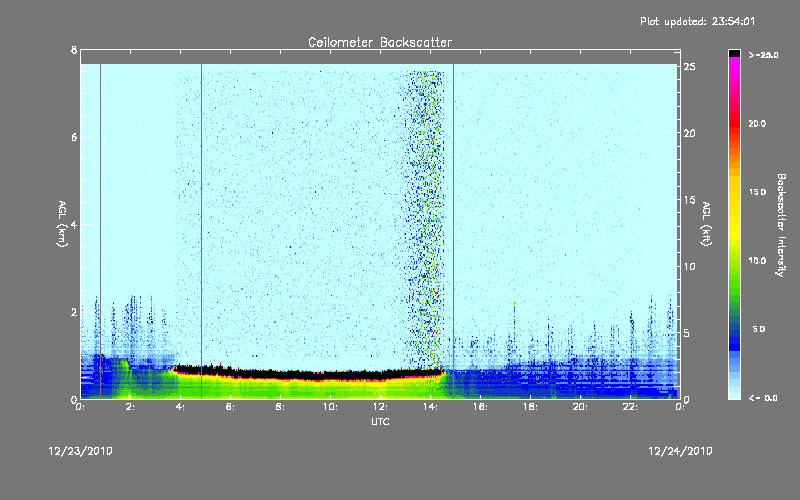
Task: Click the 12/24/2010 end date label
Action: tap(680, 451)
